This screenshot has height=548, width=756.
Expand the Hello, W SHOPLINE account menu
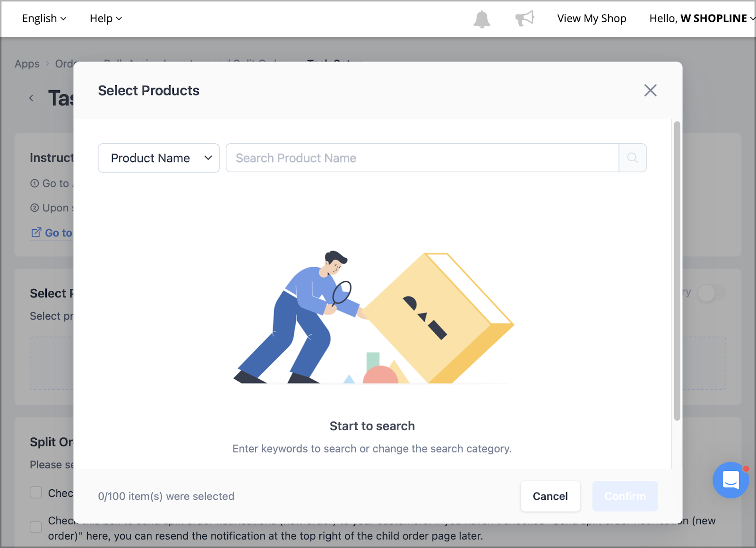coord(702,18)
